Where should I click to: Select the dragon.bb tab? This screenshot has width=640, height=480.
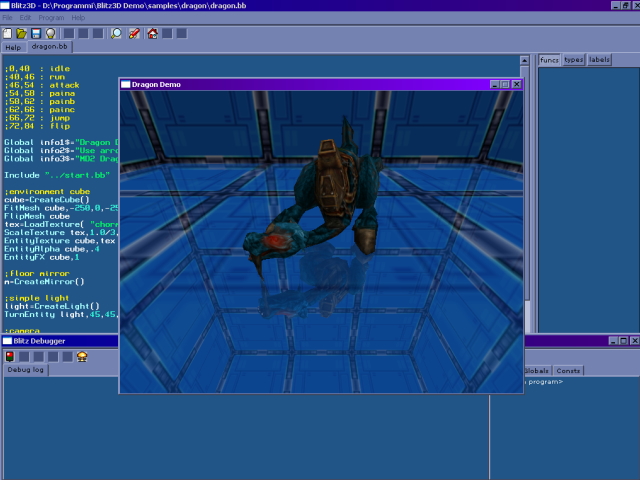tap(50, 47)
